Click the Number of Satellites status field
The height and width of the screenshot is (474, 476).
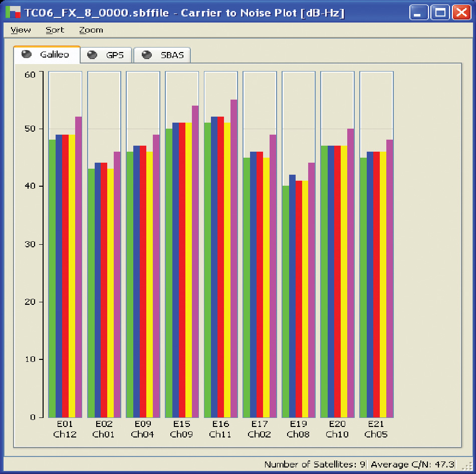pyautogui.click(x=315, y=464)
